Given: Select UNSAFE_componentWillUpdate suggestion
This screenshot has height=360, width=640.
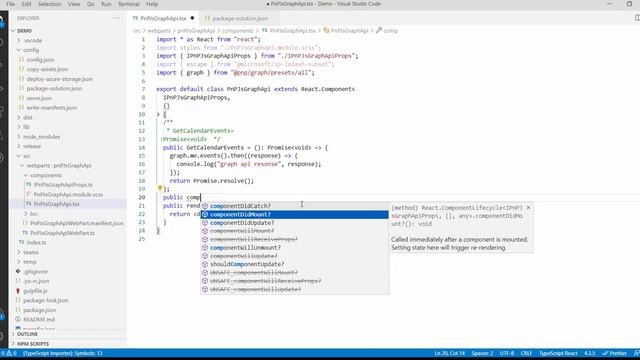Looking at the screenshot, I should 294,289.
